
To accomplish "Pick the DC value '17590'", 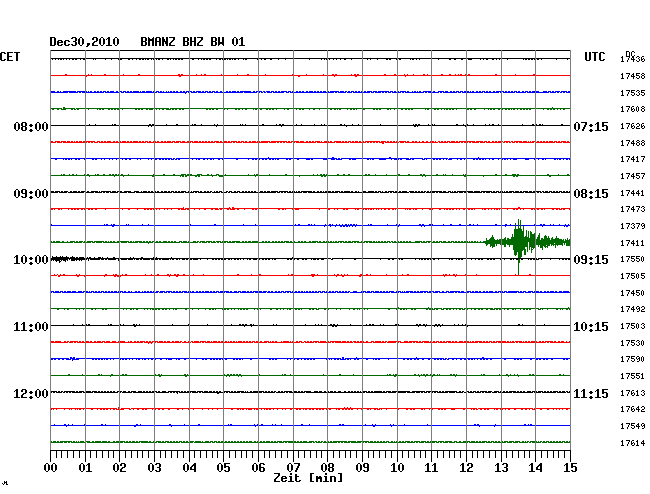I will point(633,359).
